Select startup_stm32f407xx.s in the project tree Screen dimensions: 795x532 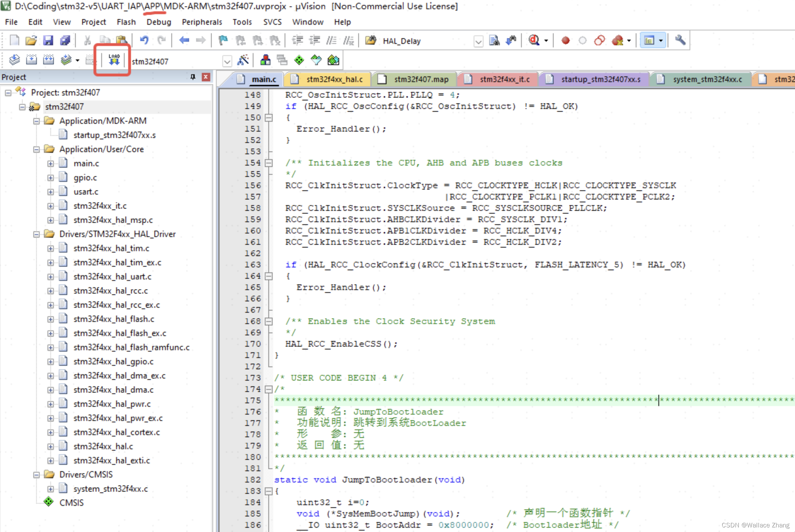point(115,135)
